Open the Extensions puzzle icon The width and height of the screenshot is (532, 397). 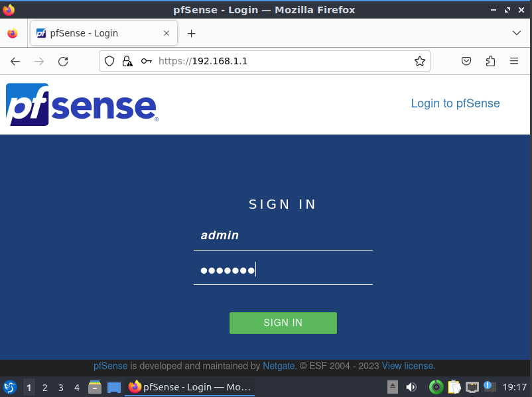click(490, 61)
